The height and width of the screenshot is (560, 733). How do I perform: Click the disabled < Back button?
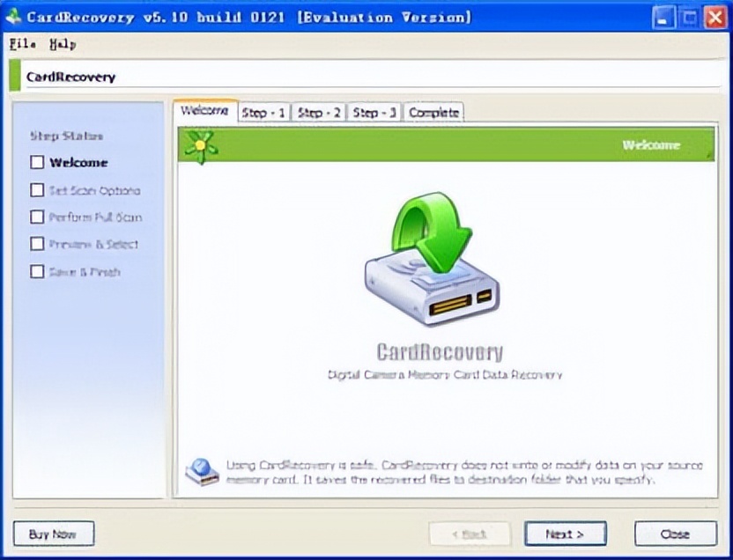[470, 534]
